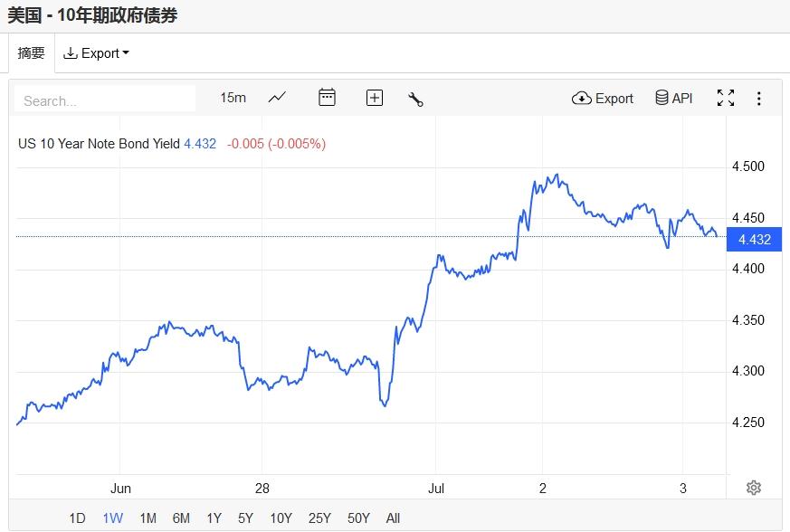790x532 pixels.
Task: Select the 1M time range
Action: [148, 518]
